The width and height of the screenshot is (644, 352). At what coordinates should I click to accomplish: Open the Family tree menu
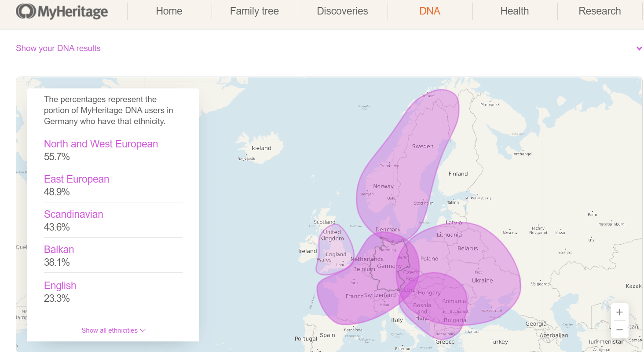coord(254,11)
